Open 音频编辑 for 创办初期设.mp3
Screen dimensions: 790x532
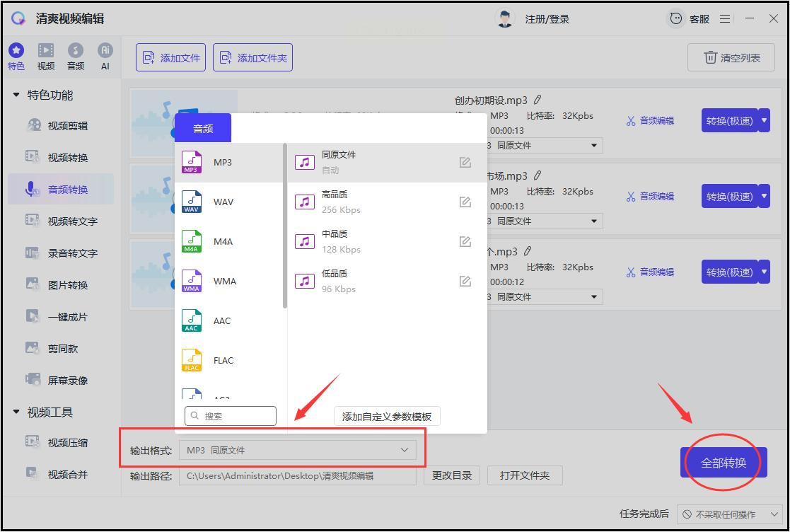click(x=650, y=121)
